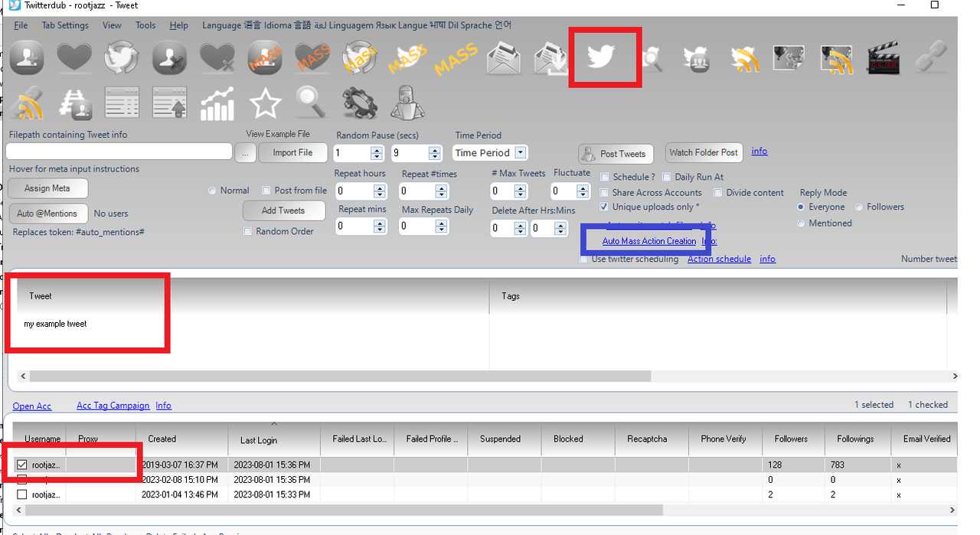Open the clapperboard video icon
The width and height of the screenshot is (980, 535).
(885, 57)
